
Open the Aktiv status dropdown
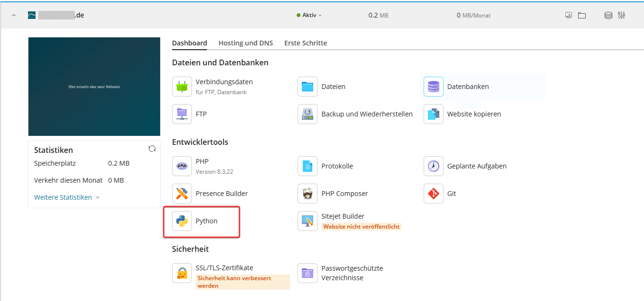309,15
